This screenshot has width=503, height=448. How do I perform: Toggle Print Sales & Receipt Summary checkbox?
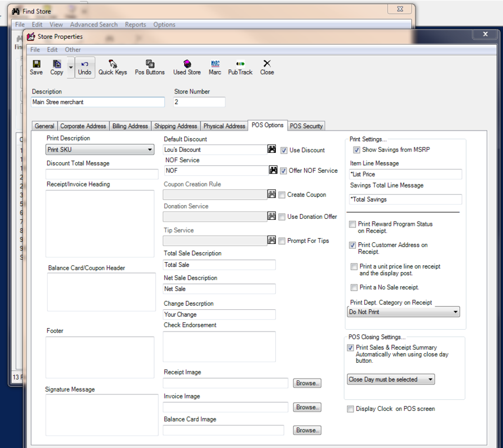click(350, 347)
